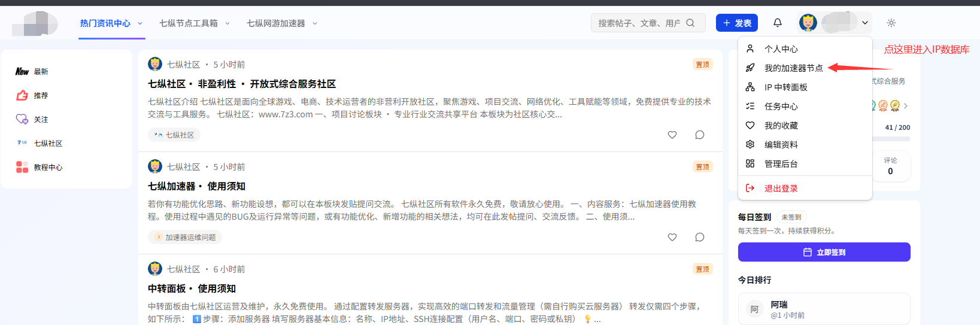This screenshot has width=980, height=325.
Task: Click the search input field
Action: 648,23
